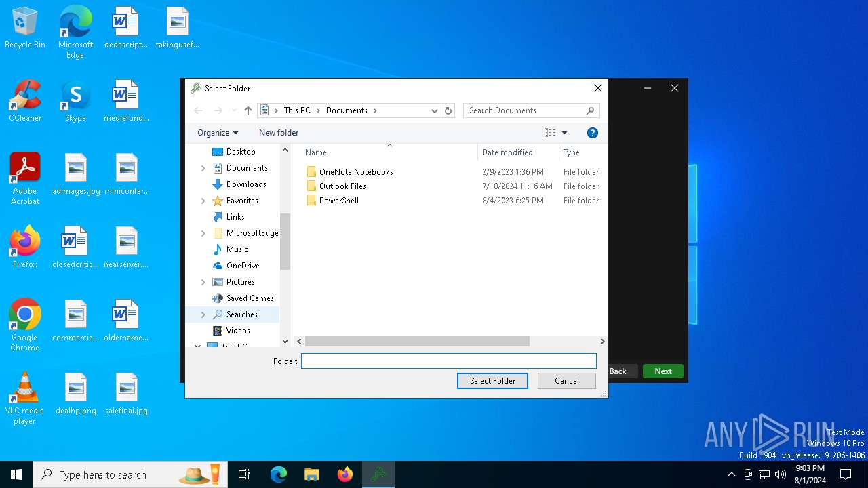Select the CCleaner desktop shortcut
868x488 pixels.
pos(25,102)
